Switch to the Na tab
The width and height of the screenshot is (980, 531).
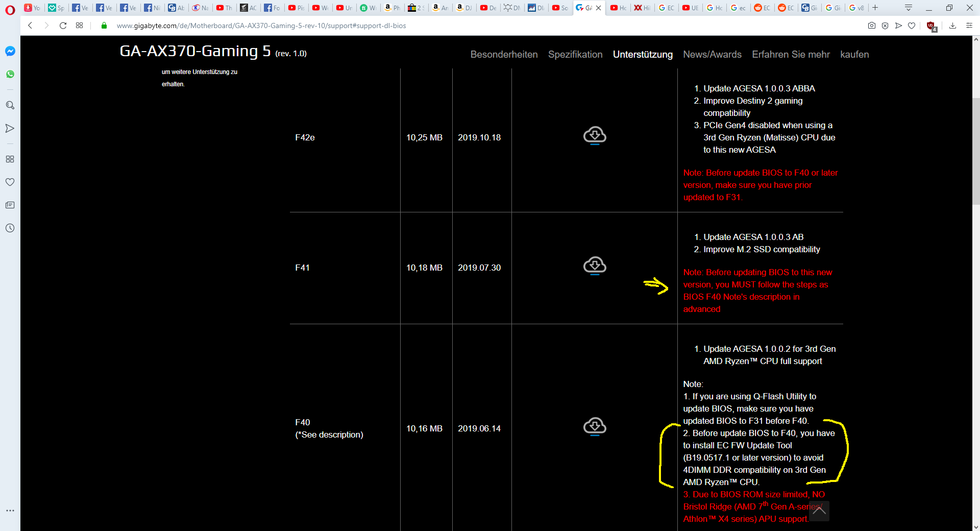coord(200,8)
